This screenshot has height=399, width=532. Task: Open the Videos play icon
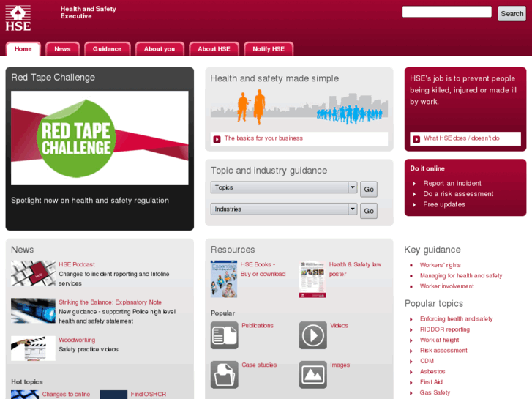312,335
